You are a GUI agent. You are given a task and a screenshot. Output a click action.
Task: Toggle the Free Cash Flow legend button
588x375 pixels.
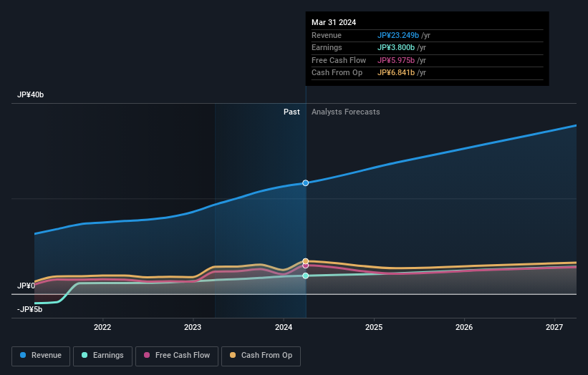pos(177,356)
